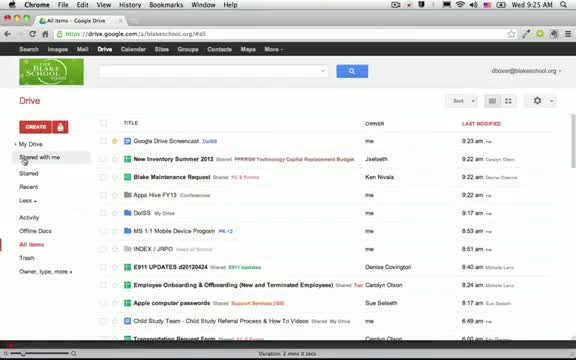Expand the search options arrow in search box

(323, 71)
